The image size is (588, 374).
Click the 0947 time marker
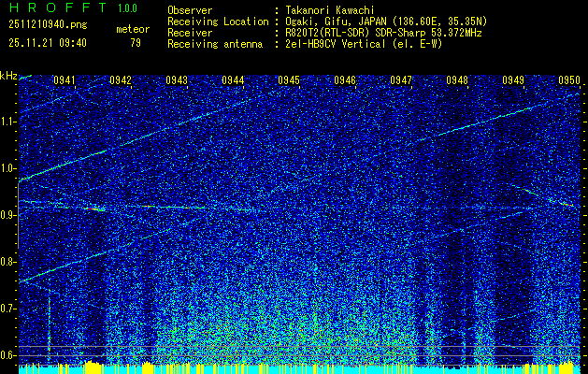click(x=401, y=80)
